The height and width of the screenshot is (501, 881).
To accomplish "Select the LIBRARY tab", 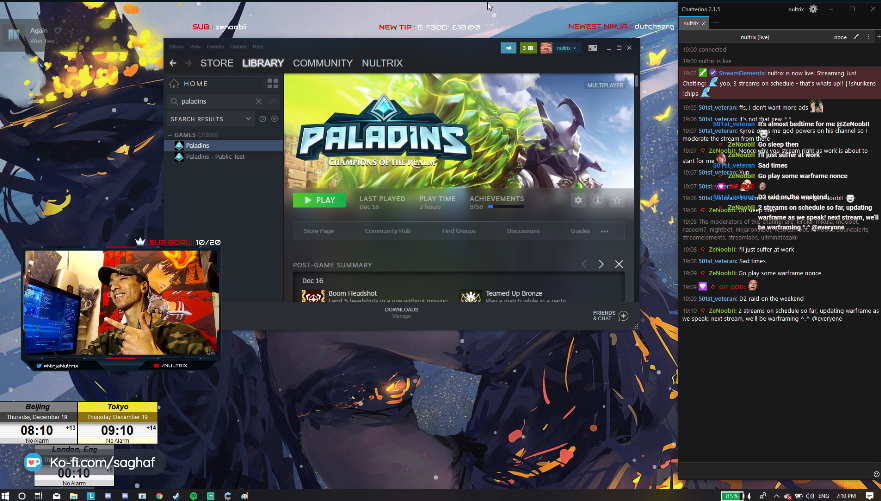I will coord(263,63).
